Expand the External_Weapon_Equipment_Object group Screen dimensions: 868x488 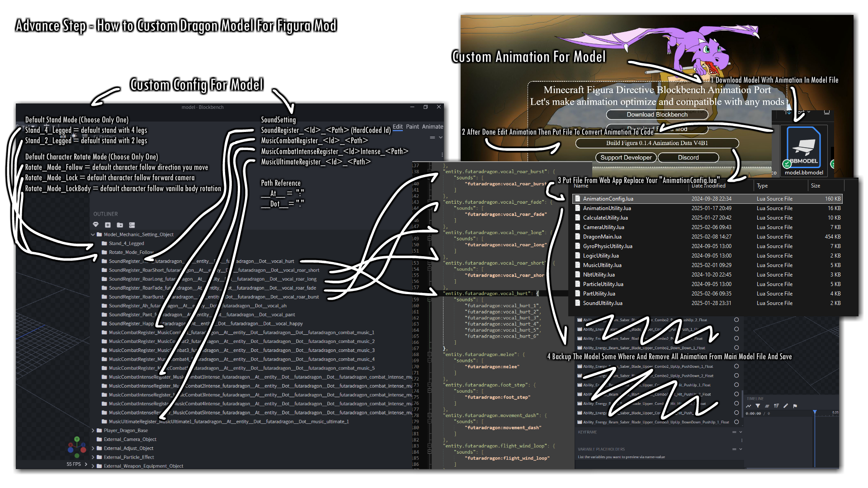tap(93, 466)
